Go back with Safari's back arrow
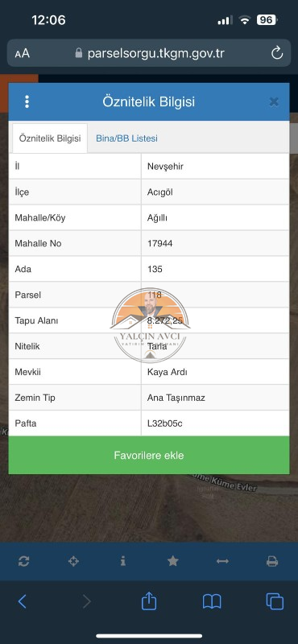The width and height of the screenshot is (298, 644). click(23, 601)
